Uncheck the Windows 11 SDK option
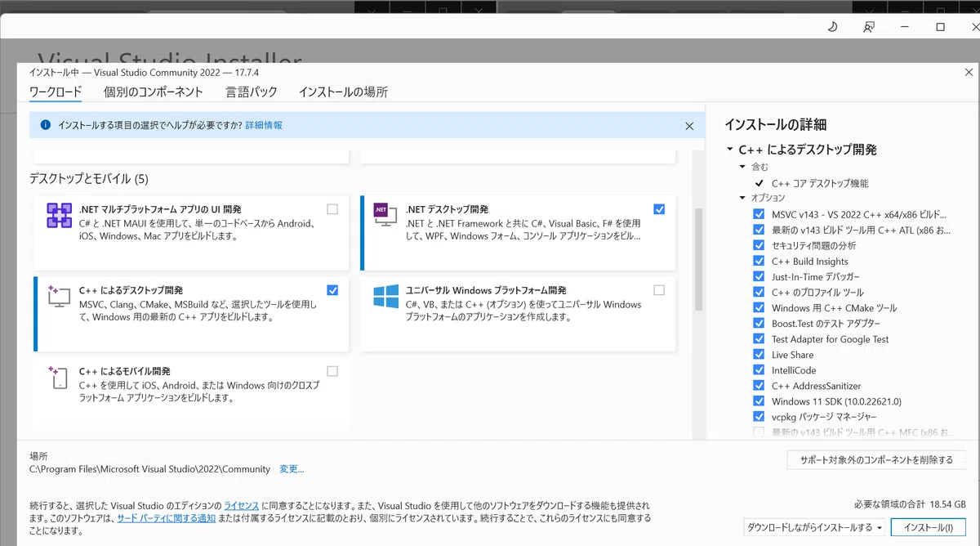The width and height of the screenshot is (980, 546). (x=759, y=401)
